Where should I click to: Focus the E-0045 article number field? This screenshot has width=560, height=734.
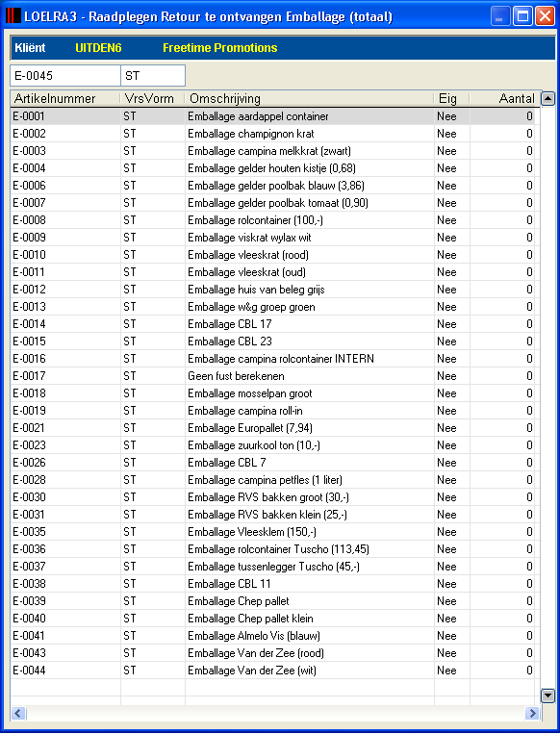click(65, 76)
